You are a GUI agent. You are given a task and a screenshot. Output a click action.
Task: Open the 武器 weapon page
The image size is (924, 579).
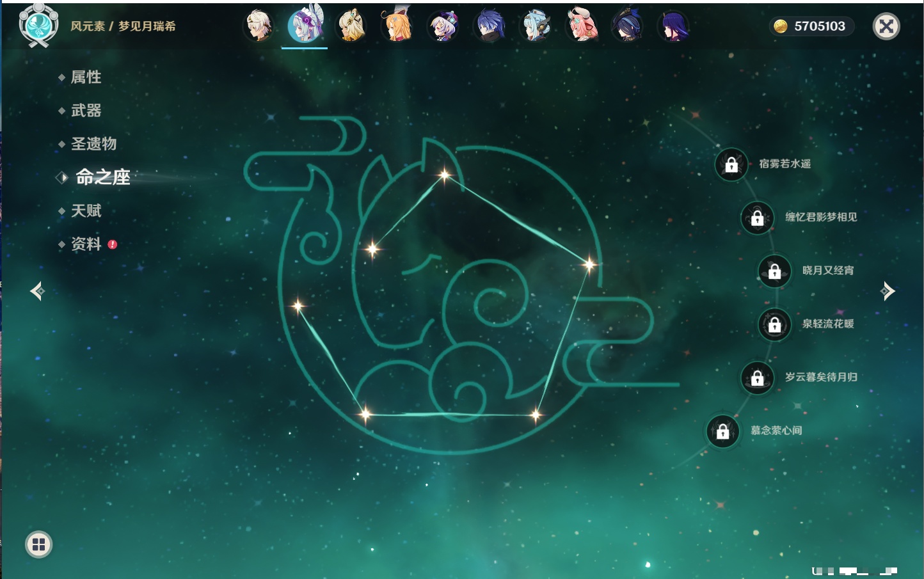click(86, 111)
